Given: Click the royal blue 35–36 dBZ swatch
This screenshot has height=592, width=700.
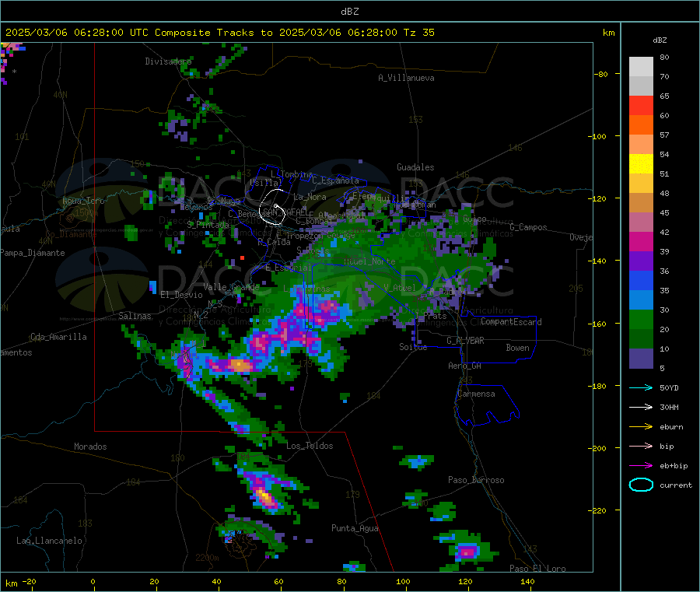Looking at the screenshot, I should pyautogui.click(x=641, y=280).
